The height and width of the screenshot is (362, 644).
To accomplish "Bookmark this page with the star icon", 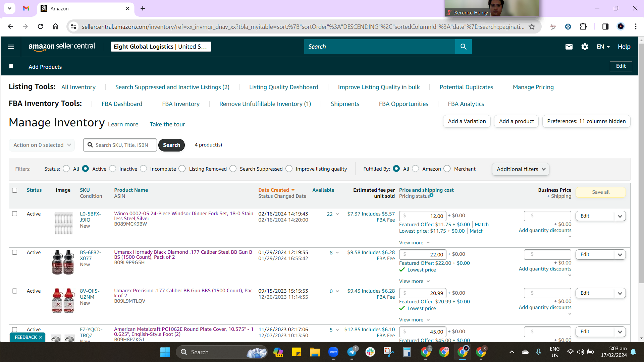I will (x=532, y=26).
